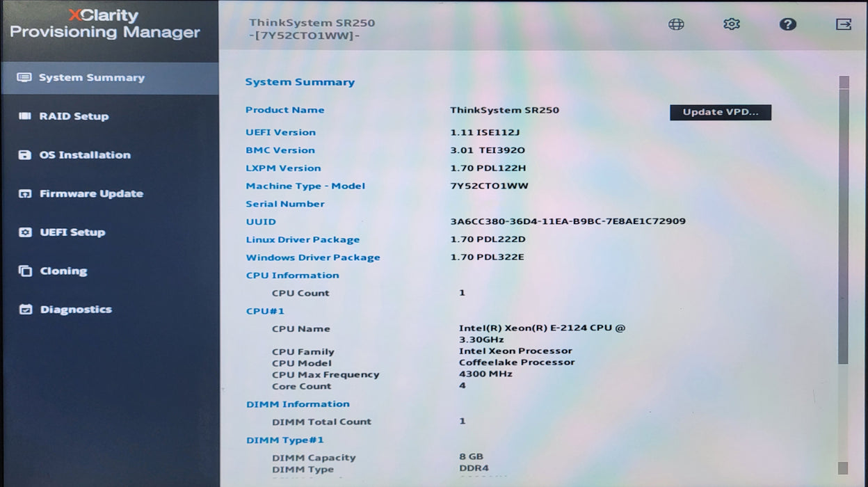868x487 pixels.
Task: Open the language globe icon
Action: [676, 24]
